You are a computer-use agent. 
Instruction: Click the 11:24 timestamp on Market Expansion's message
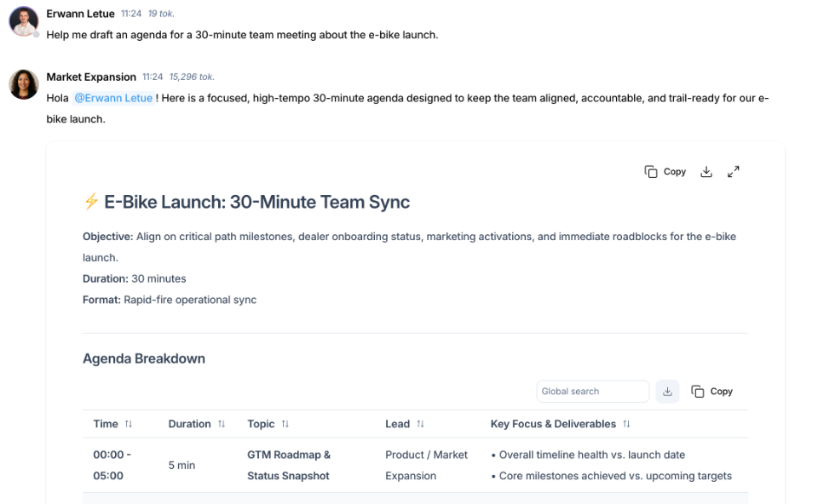tap(153, 77)
